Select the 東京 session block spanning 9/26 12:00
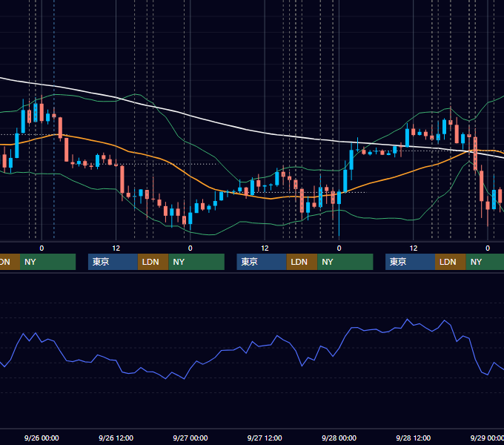Viewport: 504px width, 445px height. pos(113,262)
